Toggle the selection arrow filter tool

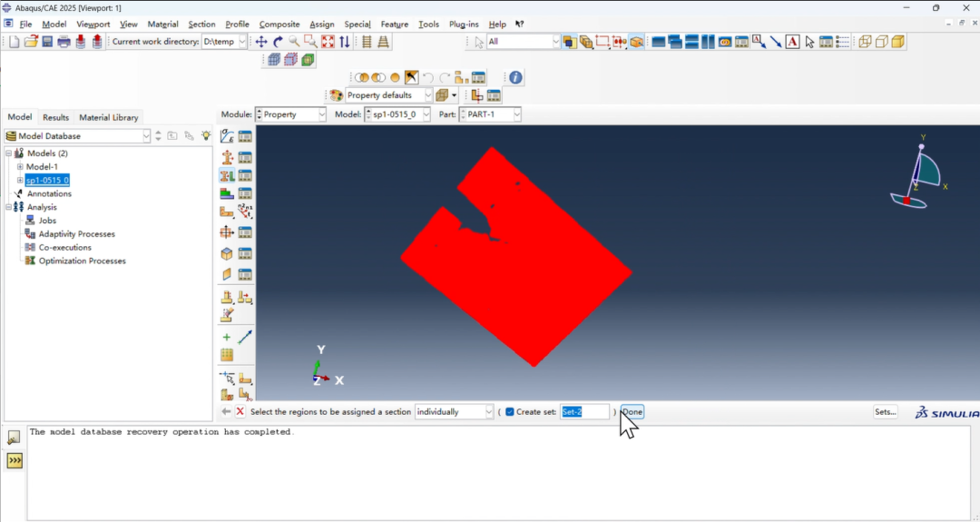coord(479,42)
